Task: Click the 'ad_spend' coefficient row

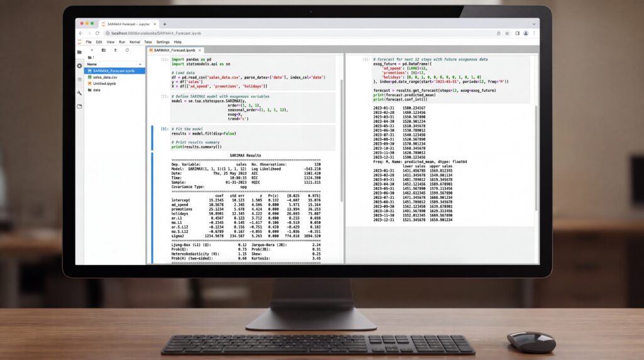Action: tap(246, 205)
